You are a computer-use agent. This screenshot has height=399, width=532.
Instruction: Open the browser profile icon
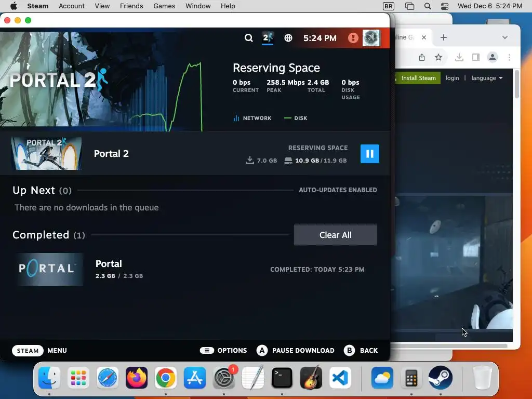click(x=493, y=57)
